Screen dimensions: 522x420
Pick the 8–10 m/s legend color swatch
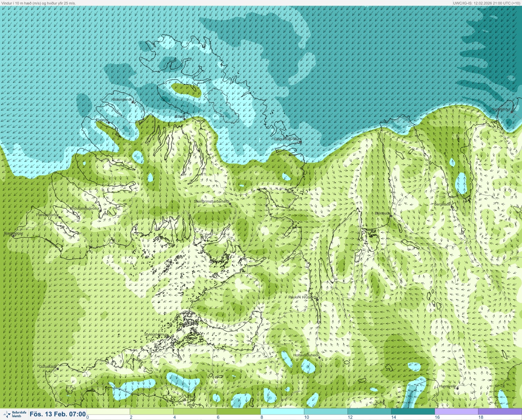click(282, 411)
